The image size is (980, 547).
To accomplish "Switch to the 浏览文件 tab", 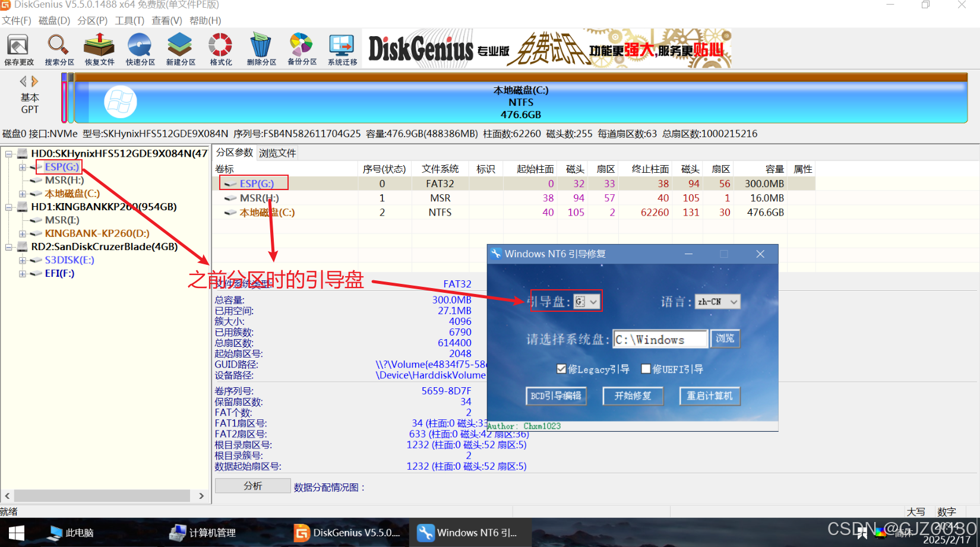I will point(277,153).
